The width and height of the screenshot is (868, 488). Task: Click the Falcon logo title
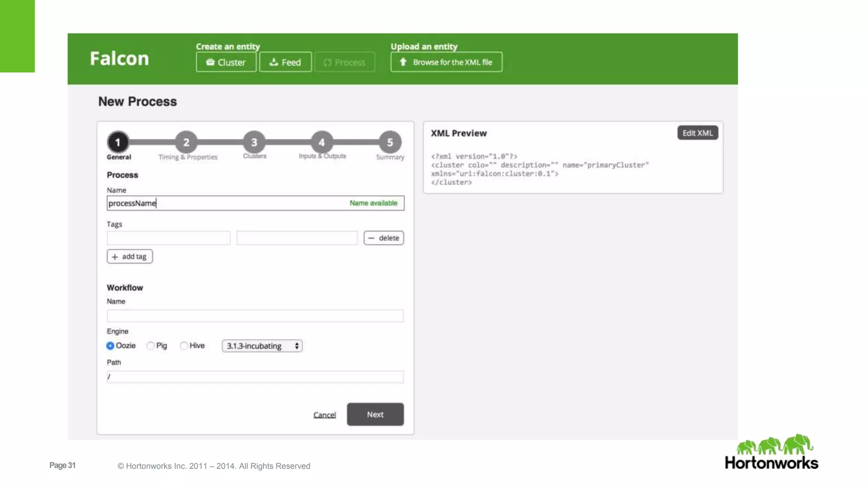click(x=119, y=58)
